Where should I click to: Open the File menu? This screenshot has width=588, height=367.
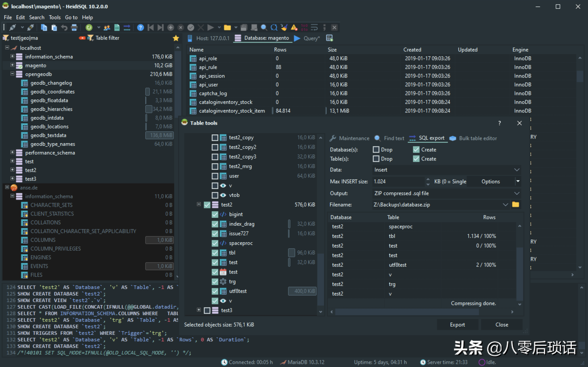click(x=8, y=17)
